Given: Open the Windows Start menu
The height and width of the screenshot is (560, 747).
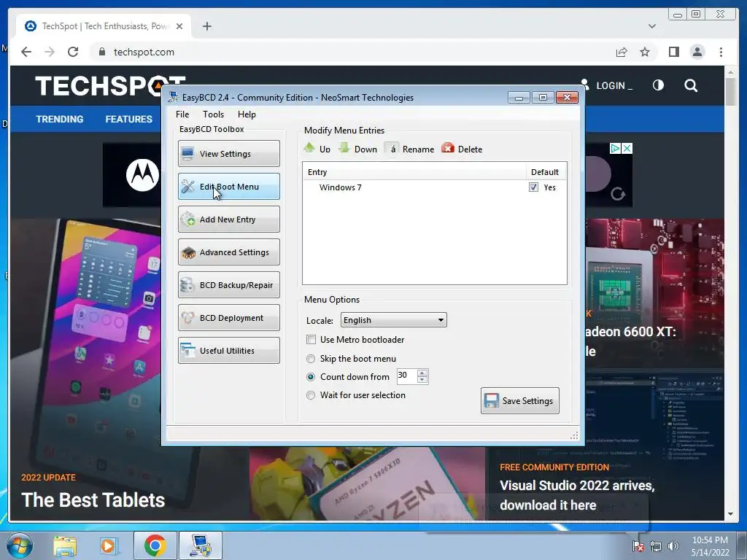Looking at the screenshot, I should 20,545.
